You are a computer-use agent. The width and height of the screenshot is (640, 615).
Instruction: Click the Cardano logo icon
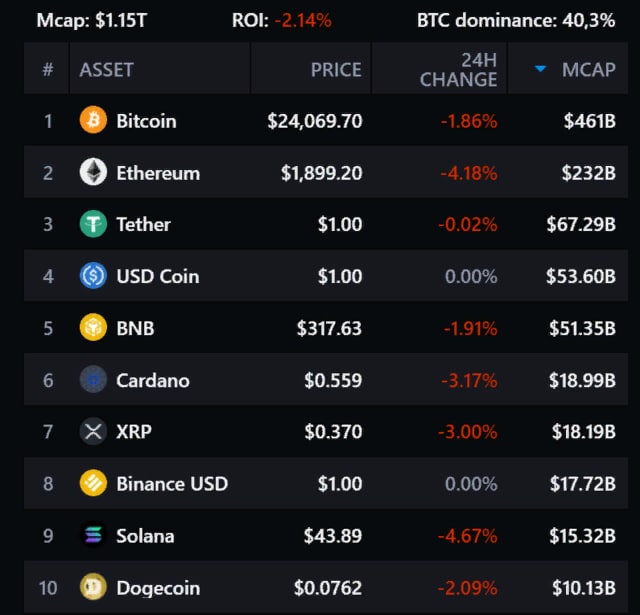tap(93, 380)
